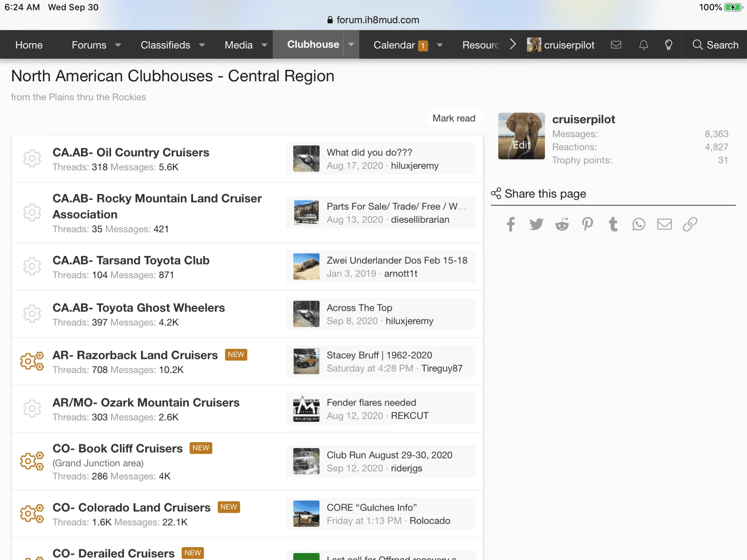Viewport: 747px width, 560px height.
Task: Go to the Home menu item
Action: coord(29,45)
